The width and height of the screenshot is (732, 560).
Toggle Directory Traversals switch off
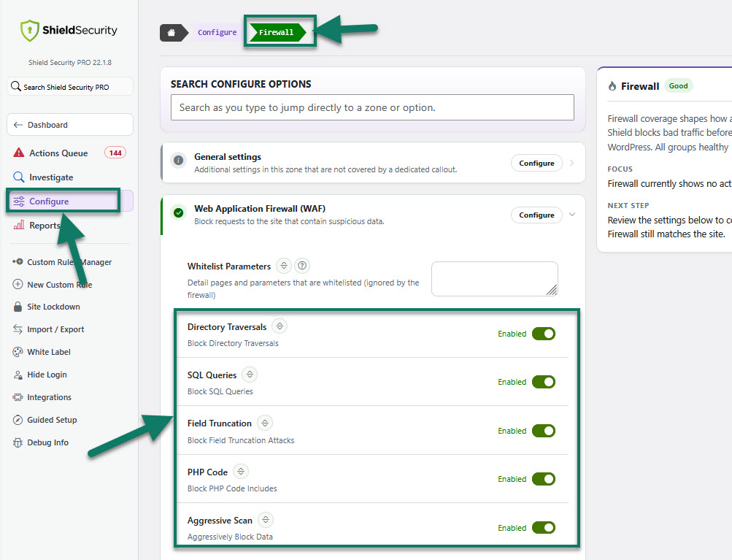[x=544, y=334]
